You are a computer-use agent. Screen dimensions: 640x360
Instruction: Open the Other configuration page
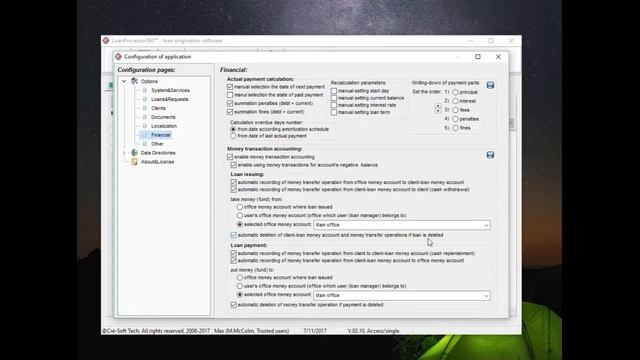tap(157, 144)
